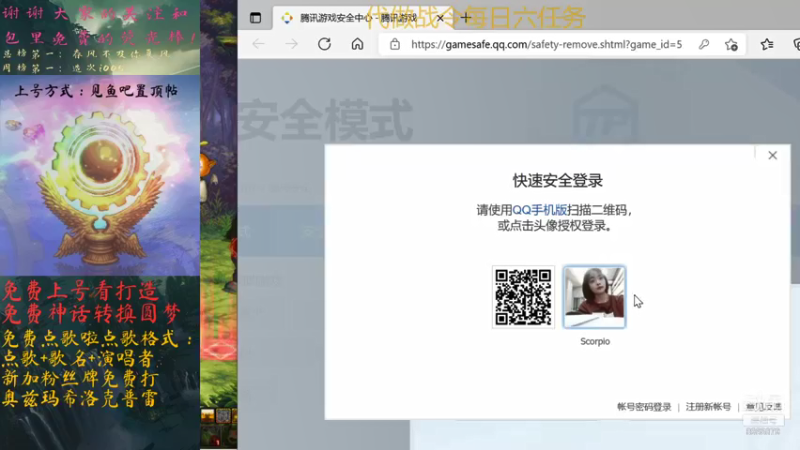
Task: Click the 快速安全登录 heading
Action: click(558, 181)
